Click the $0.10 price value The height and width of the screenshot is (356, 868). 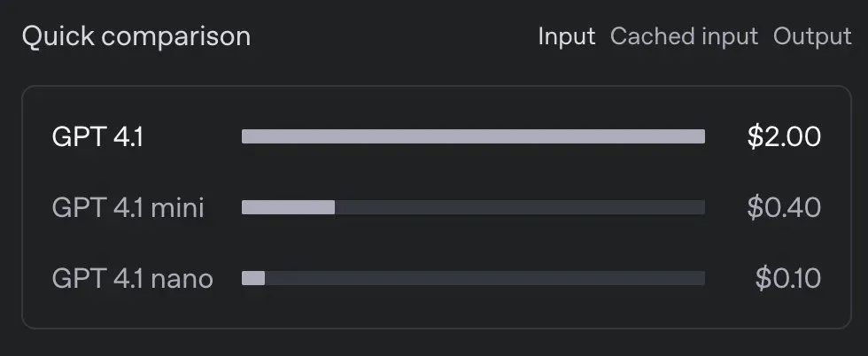(788, 278)
